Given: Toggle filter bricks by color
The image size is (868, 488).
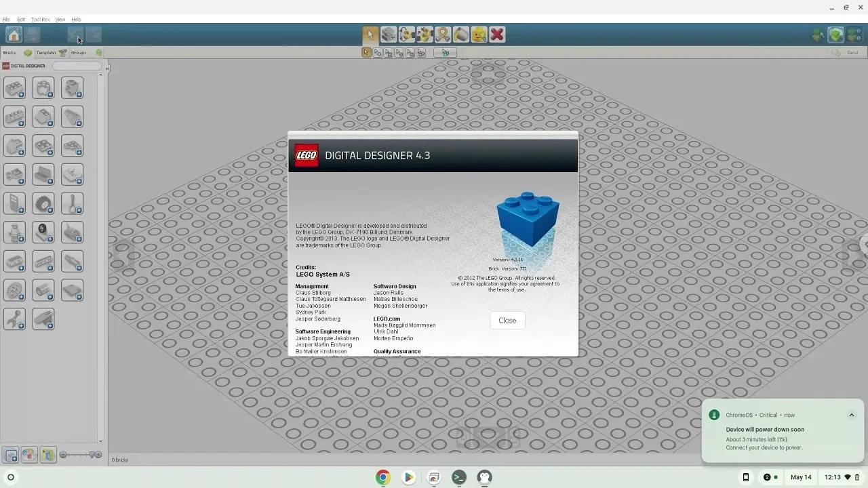Looking at the screenshot, I should coord(29,455).
